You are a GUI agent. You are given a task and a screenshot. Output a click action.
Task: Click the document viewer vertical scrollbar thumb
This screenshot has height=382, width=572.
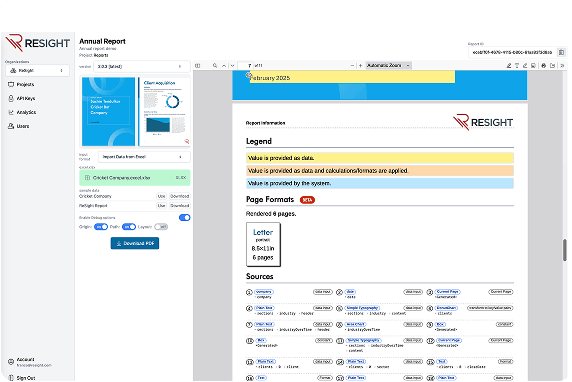tap(565, 250)
